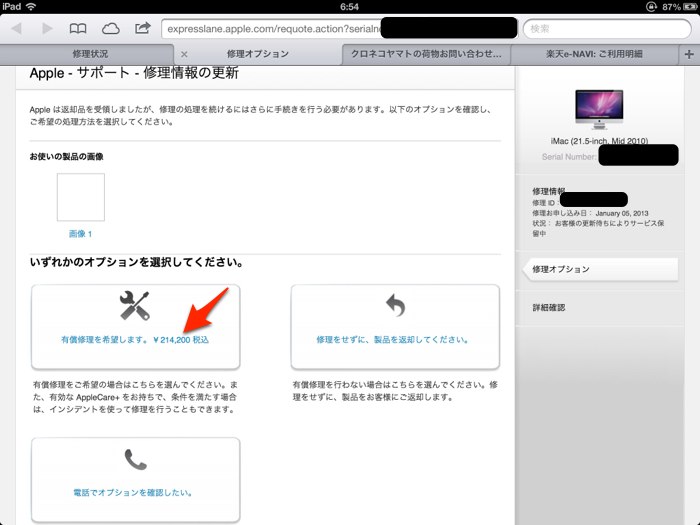
Task: Tap the January 05, 2013 application date
Action: pyautogui.click(x=622, y=213)
